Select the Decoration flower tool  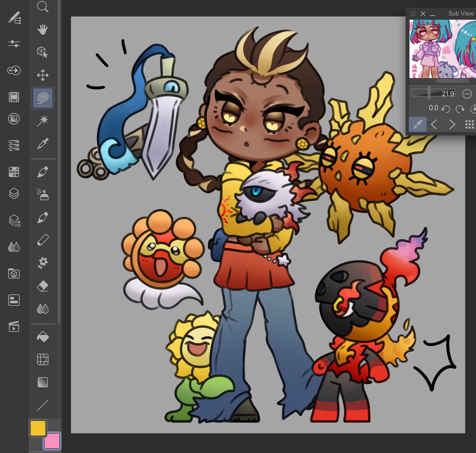(43, 263)
